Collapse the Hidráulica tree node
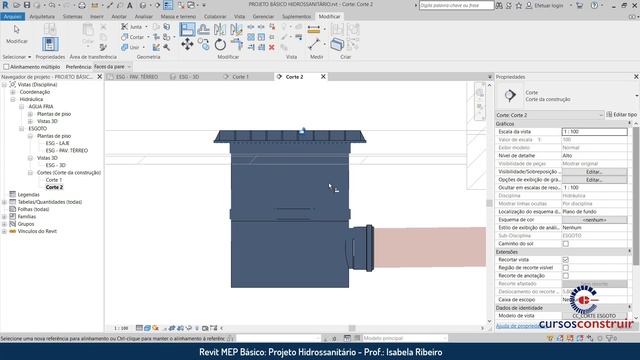 tap(13, 99)
